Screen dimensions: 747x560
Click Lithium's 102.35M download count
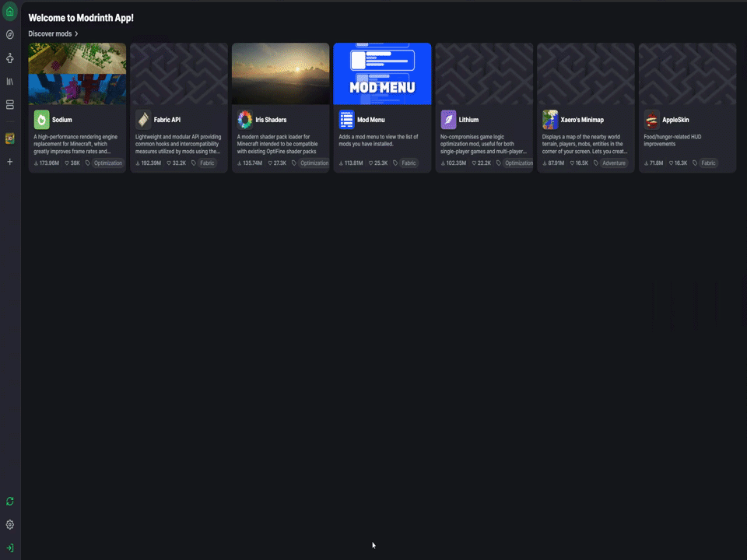(453, 163)
